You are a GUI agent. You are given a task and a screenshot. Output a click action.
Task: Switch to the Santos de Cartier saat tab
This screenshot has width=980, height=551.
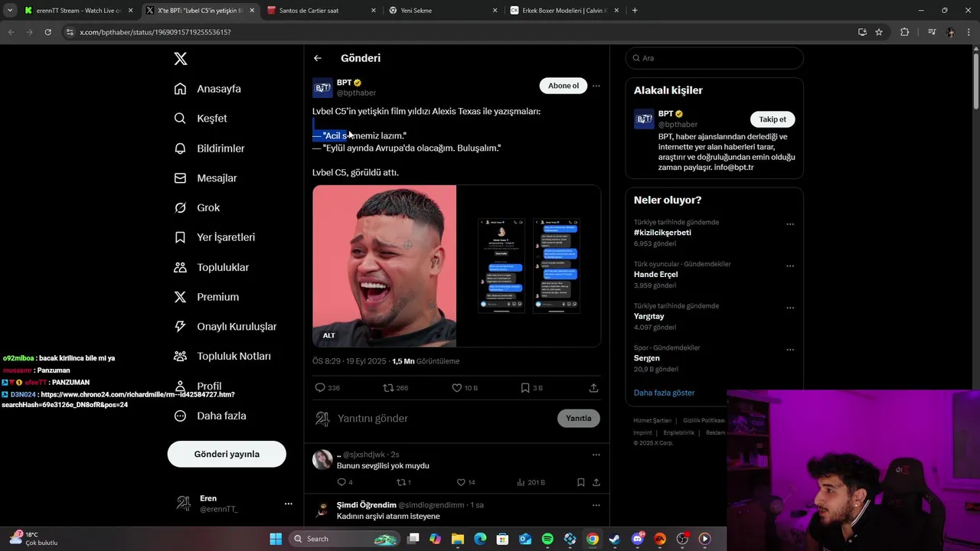pos(322,11)
